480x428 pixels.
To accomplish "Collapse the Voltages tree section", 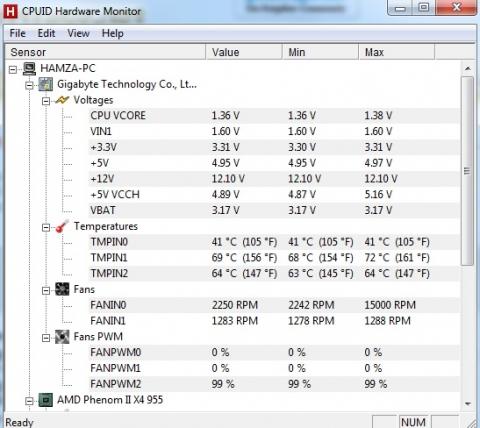I will point(46,101).
